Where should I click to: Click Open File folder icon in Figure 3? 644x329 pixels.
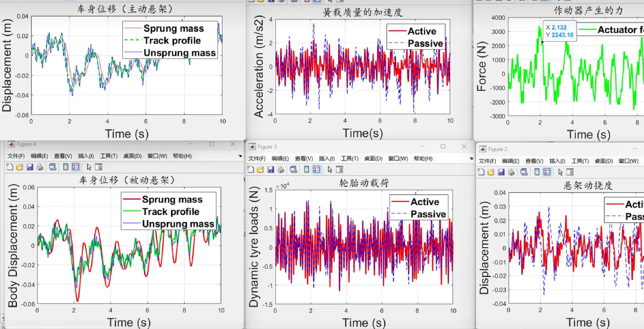coord(261,170)
